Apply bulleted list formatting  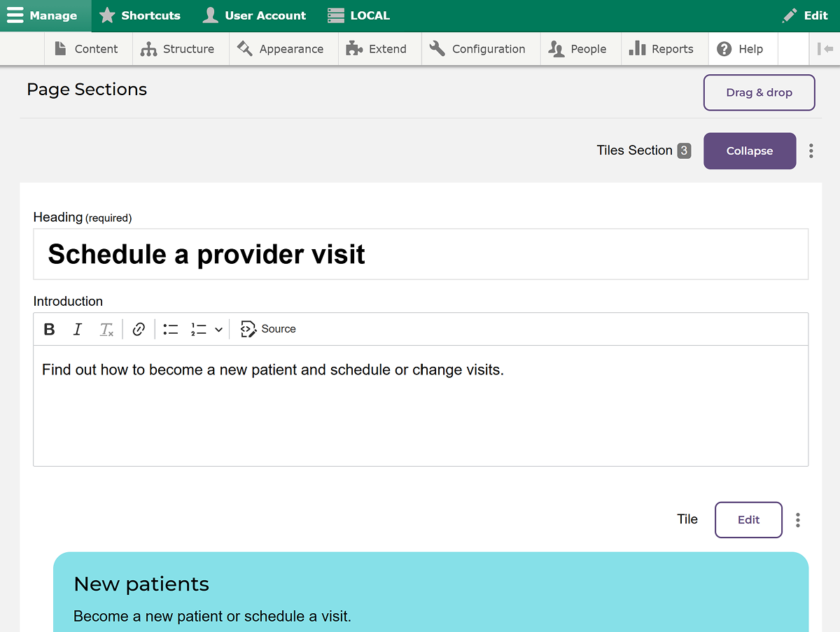tap(171, 329)
